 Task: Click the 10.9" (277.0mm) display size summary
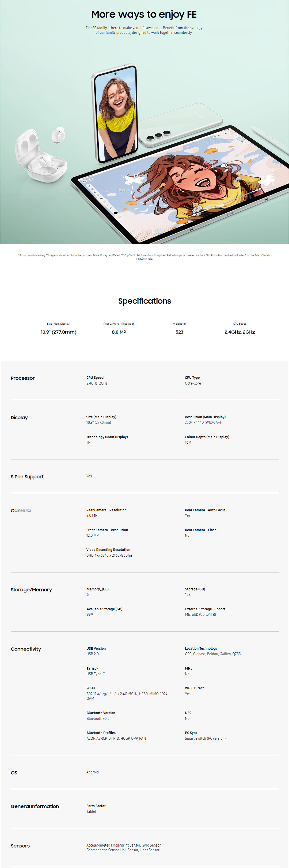(x=59, y=332)
